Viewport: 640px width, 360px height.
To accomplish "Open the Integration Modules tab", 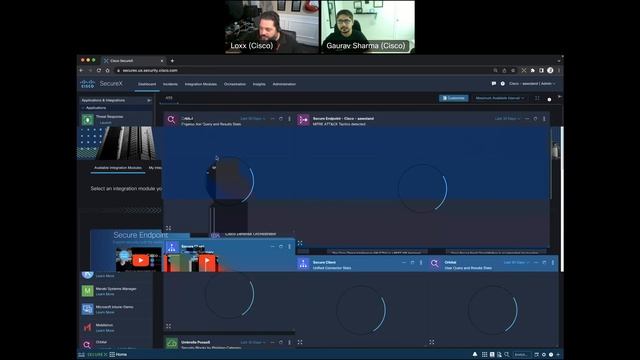I will 201,84.
